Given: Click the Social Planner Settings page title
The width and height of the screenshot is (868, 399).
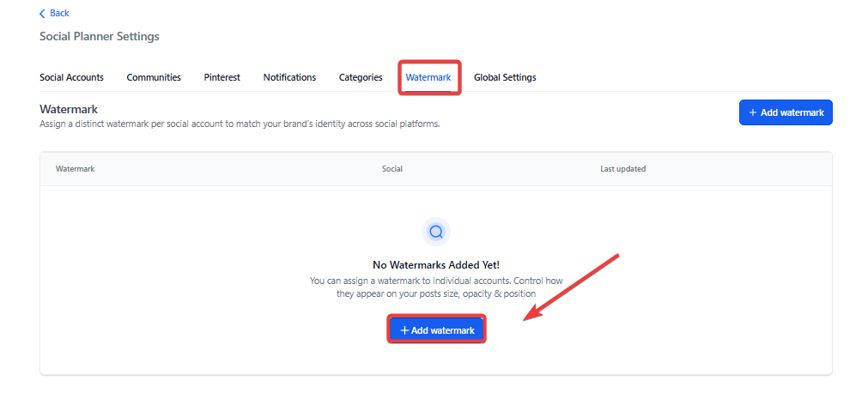Looking at the screenshot, I should click(x=100, y=37).
